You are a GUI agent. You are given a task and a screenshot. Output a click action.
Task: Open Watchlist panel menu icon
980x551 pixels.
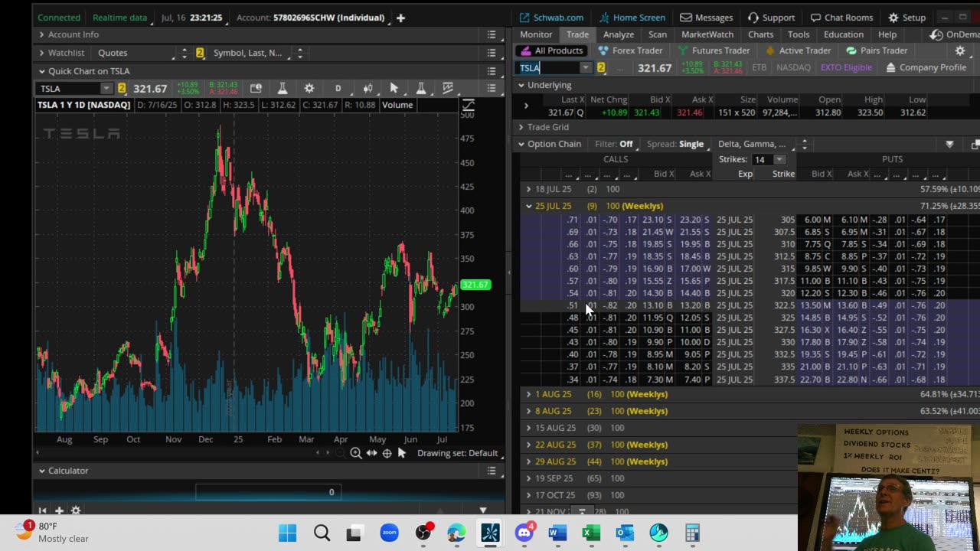coord(492,53)
